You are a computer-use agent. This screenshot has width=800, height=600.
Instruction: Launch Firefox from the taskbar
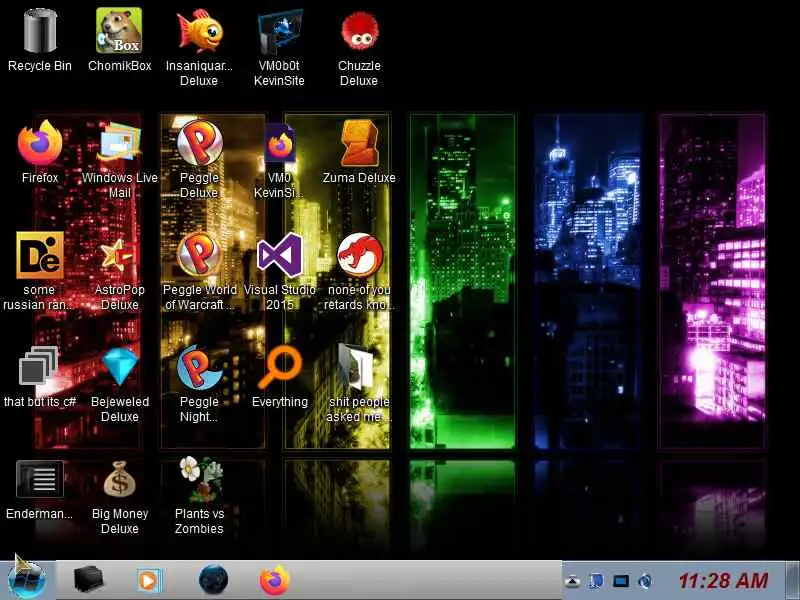click(x=274, y=580)
